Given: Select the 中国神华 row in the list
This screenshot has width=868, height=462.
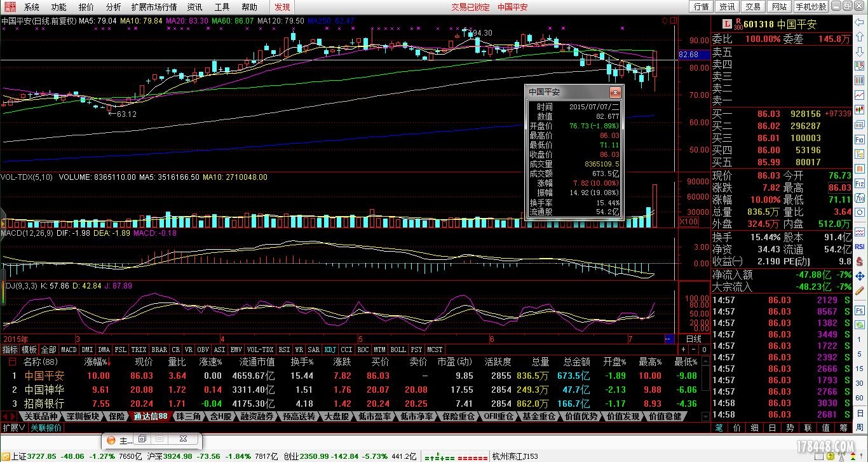Looking at the screenshot, I should point(356,390).
